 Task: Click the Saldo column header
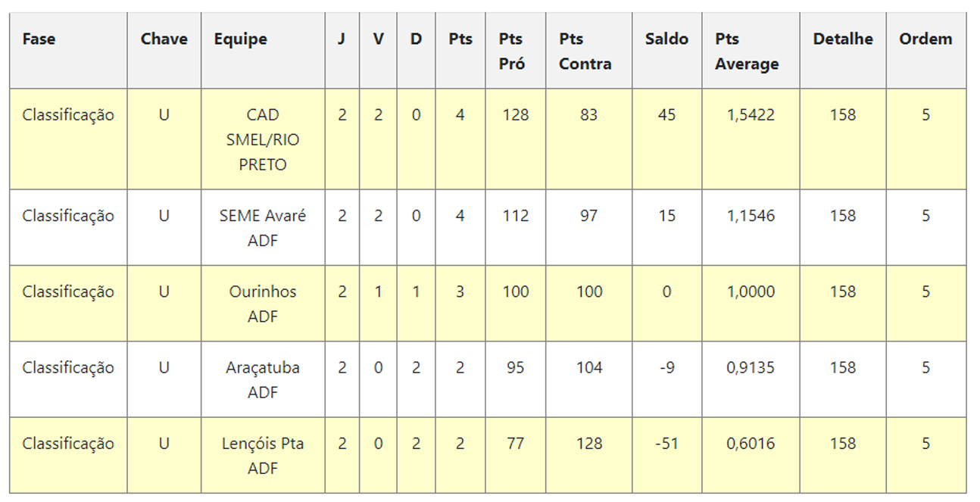(666, 39)
